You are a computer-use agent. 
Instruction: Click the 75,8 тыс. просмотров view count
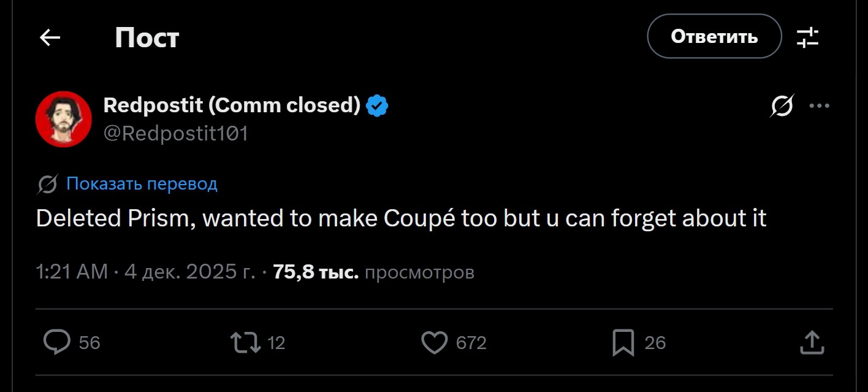(373, 272)
